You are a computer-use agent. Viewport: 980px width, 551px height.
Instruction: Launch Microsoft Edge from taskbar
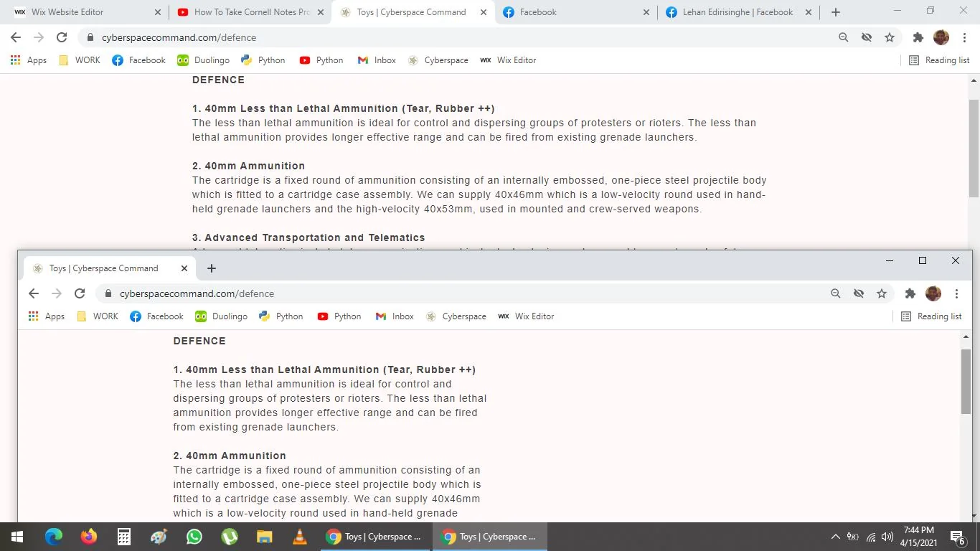coord(54,537)
